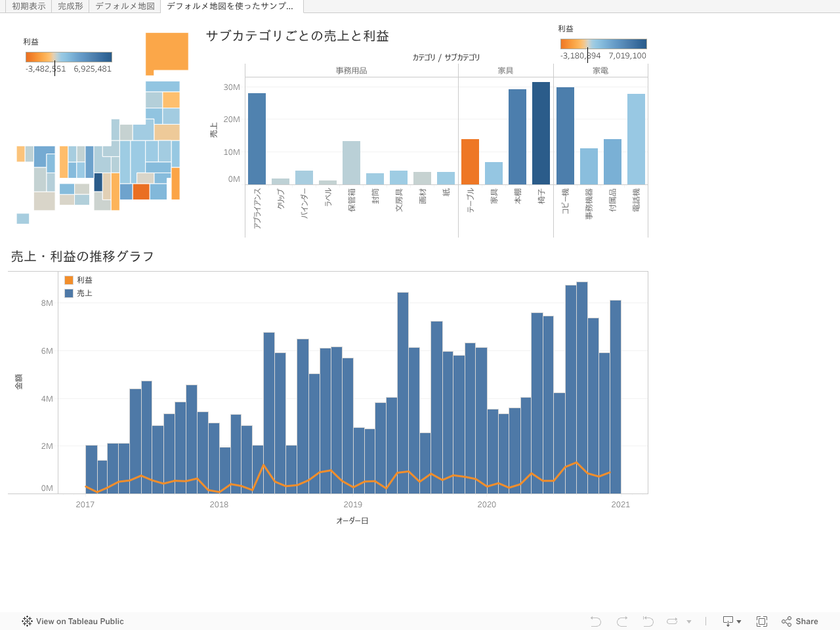
Task: Select the 電話機 bar
Action: pyautogui.click(x=637, y=139)
